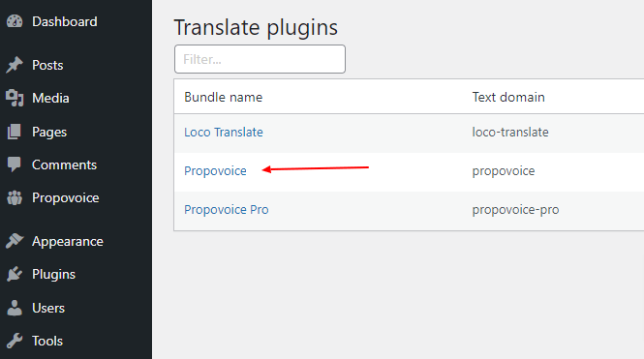Click the Plugins plug icon
Screen dimensions: 644x359
click(x=15, y=274)
